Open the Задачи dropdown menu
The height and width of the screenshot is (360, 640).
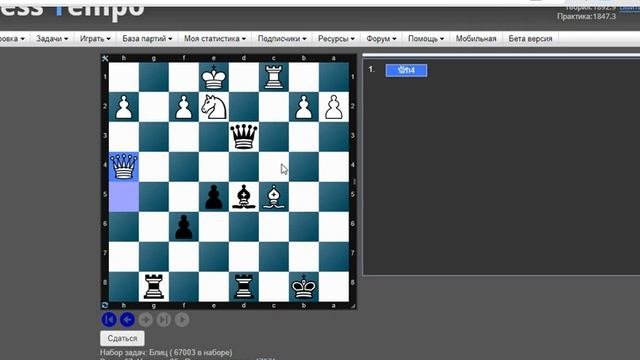pos(52,39)
